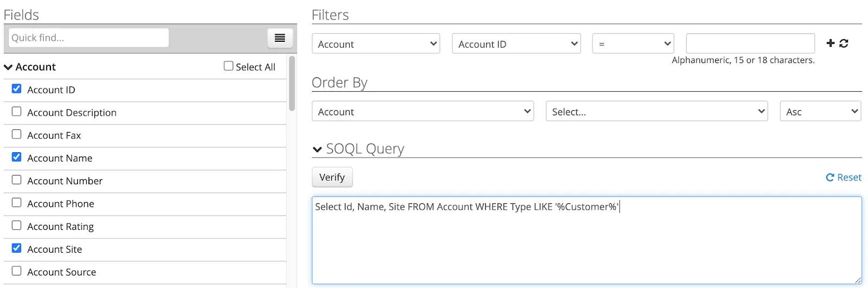
Task: Open the Filters object dropdown showing Account
Action: coord(376,43)
